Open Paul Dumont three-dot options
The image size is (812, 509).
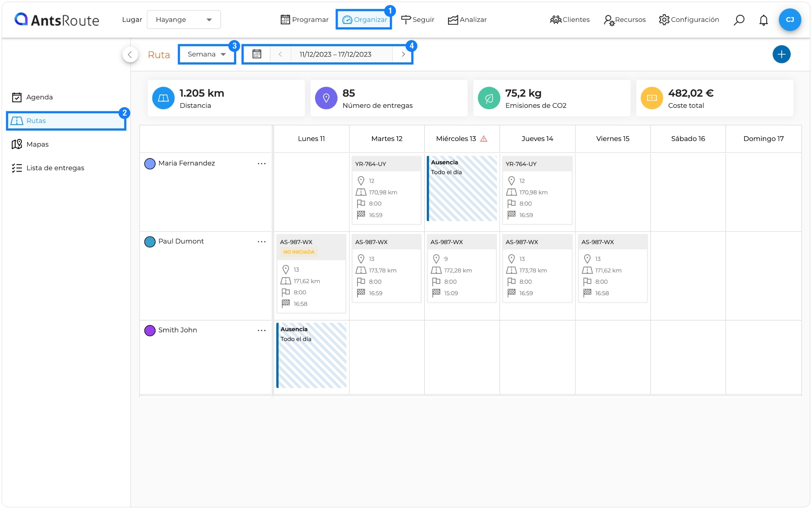click(261, 242)
